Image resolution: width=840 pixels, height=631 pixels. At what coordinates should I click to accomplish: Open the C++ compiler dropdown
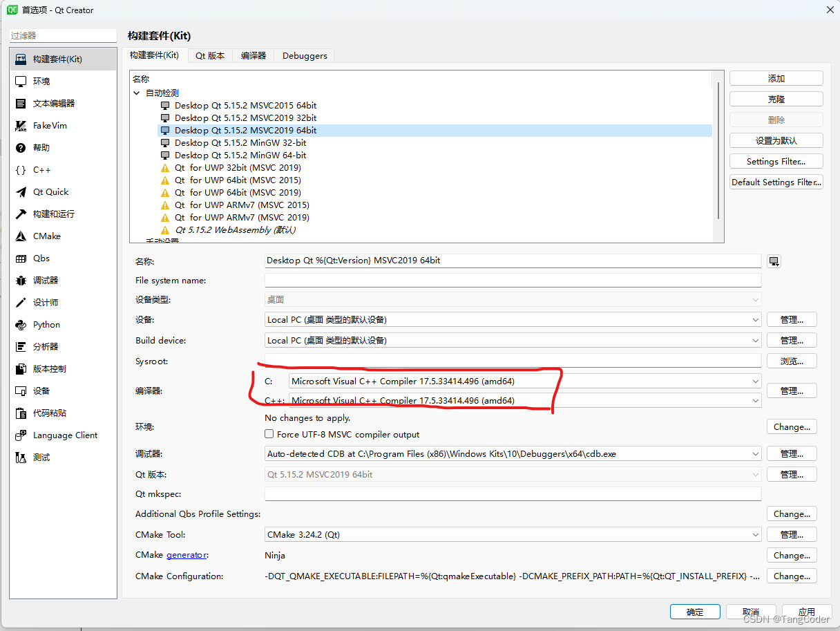coord(525,401)
